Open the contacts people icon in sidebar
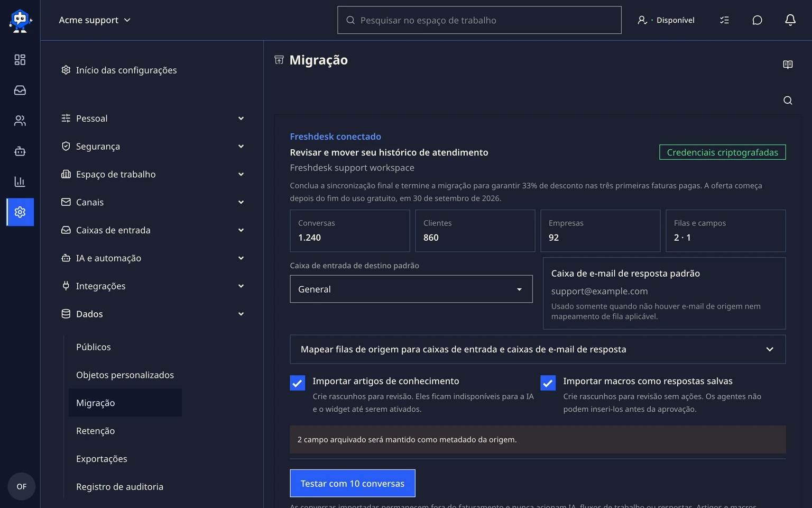The image size is (812, 508). (20, 121)
